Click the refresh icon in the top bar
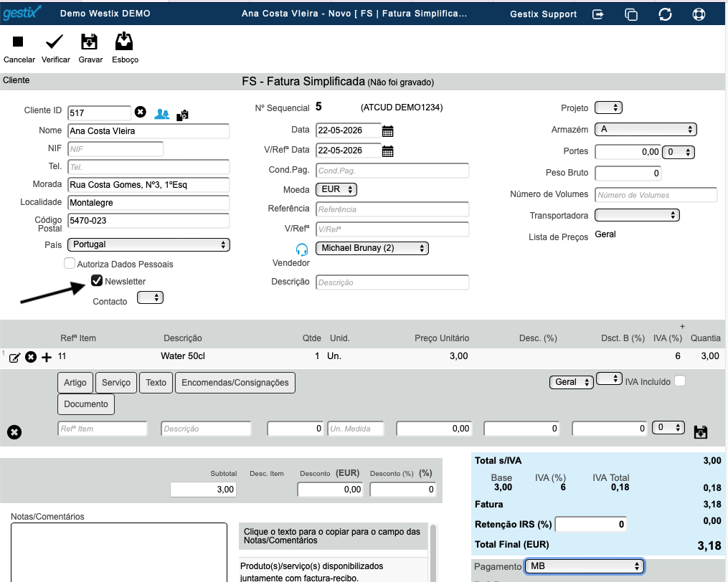 click(665, 14)
